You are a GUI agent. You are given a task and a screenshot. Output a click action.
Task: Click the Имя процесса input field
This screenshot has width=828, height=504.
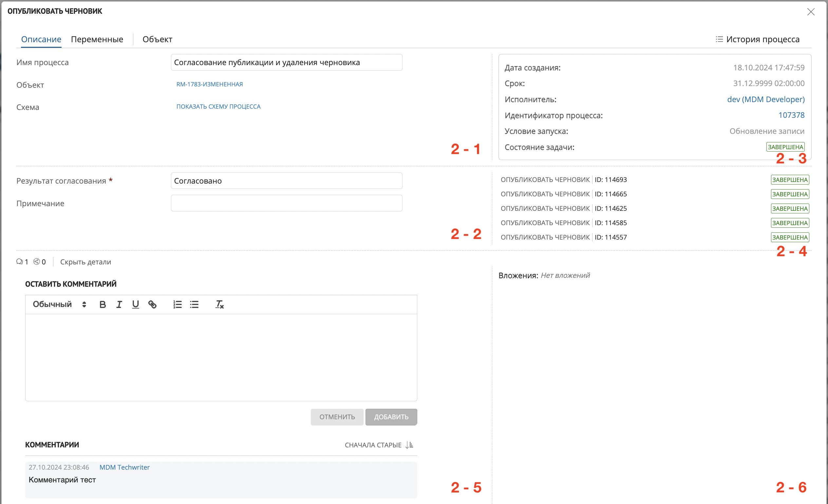tap(287, 63)
